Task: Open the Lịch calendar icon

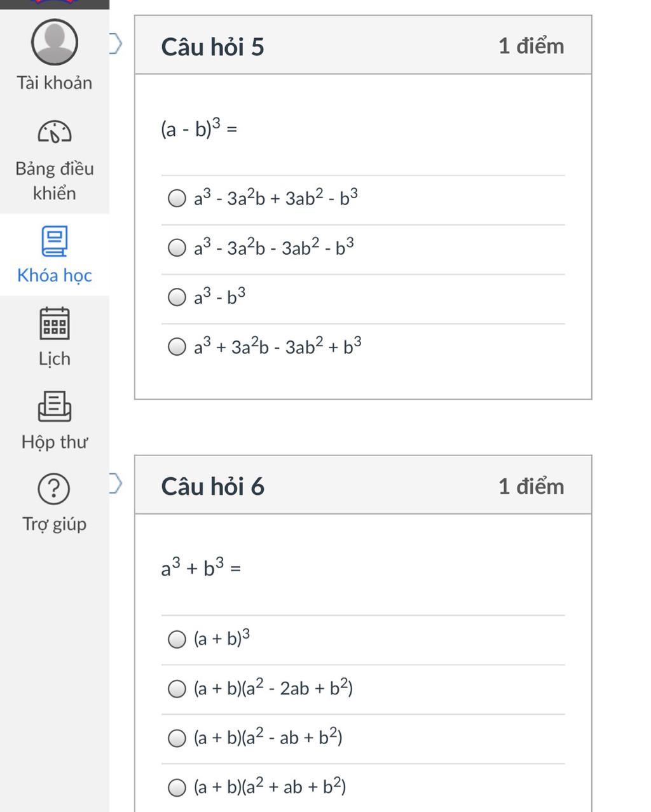Action: click(55, 323)
